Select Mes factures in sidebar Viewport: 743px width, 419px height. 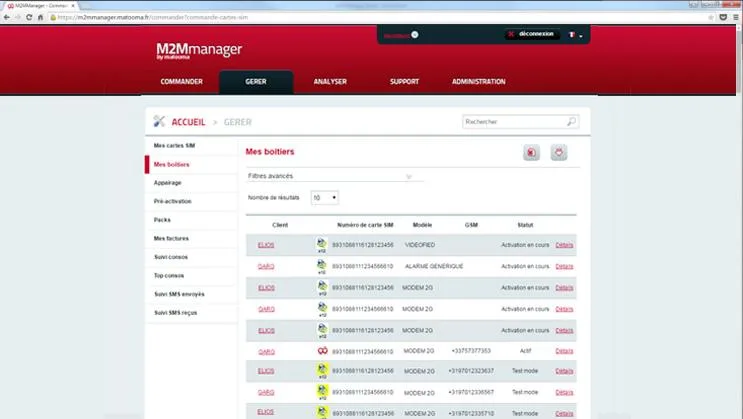tap(171, 238)
